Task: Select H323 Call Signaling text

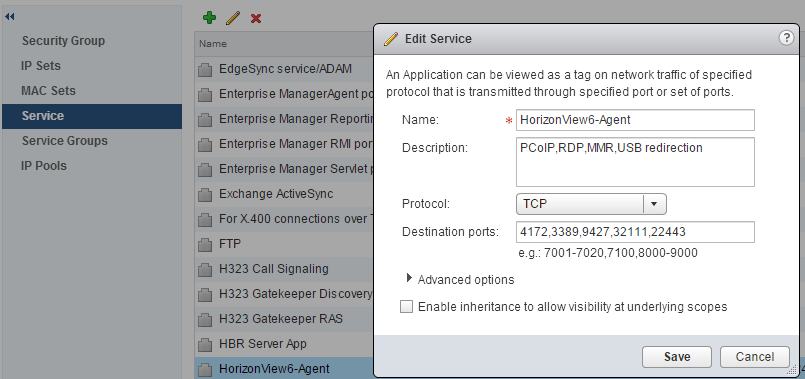Action: (x=274, y=269)
